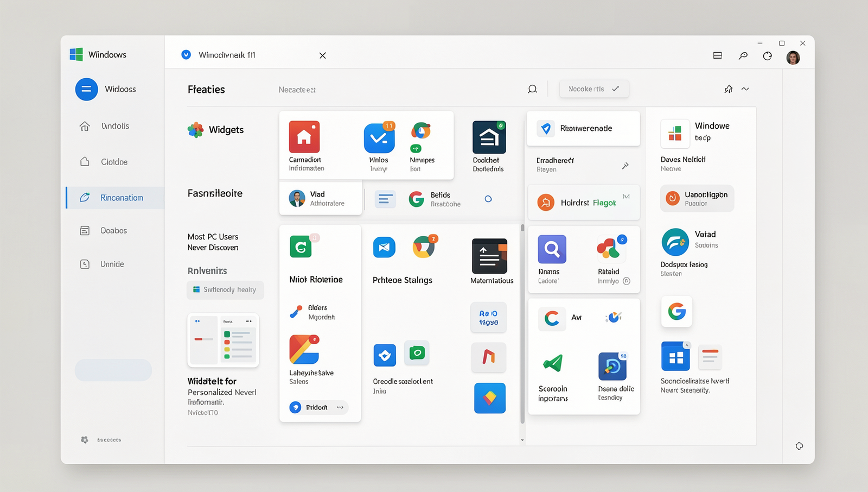Click the teal Vatad Satiains icon
Screen dimensions: 868x492
pyautogui.click(x=675, y=242)
